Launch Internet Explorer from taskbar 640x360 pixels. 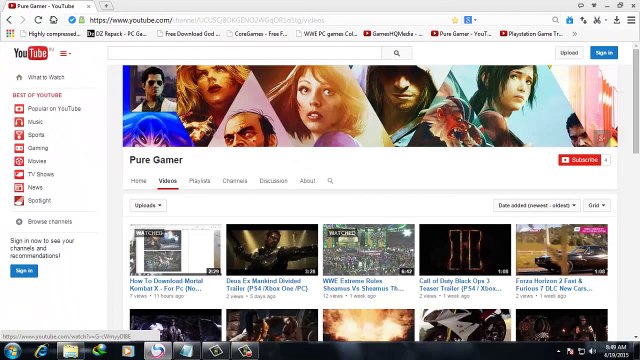41,351
